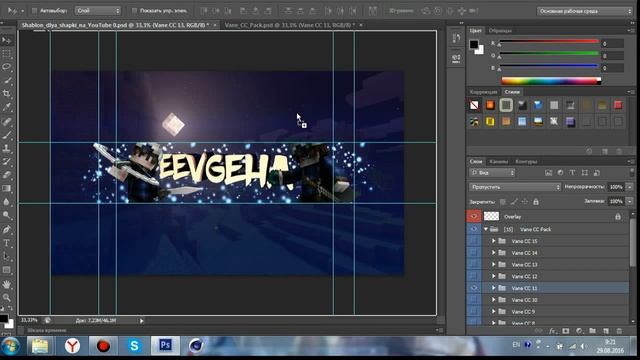Switch to the Контуры tab

[x=526, y=162]
